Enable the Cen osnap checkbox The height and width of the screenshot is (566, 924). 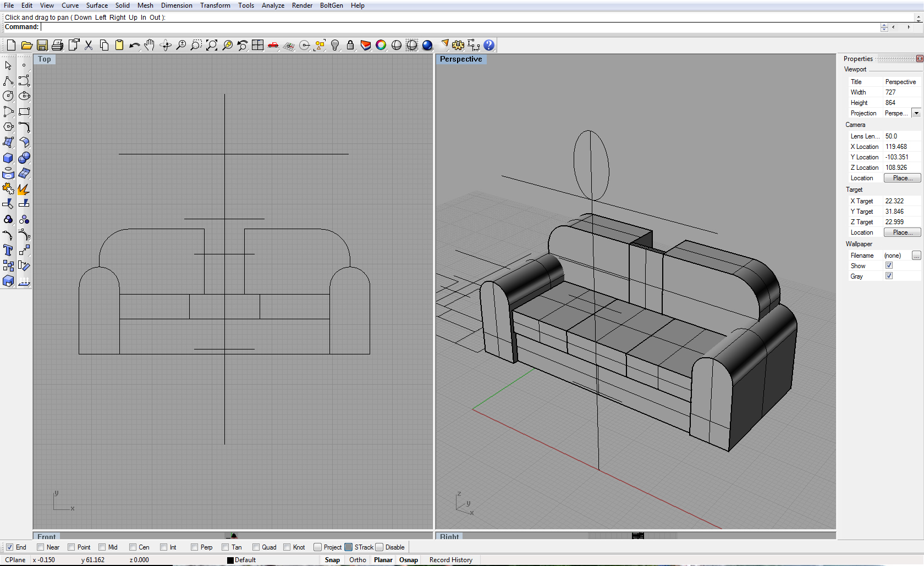point(133,547)
